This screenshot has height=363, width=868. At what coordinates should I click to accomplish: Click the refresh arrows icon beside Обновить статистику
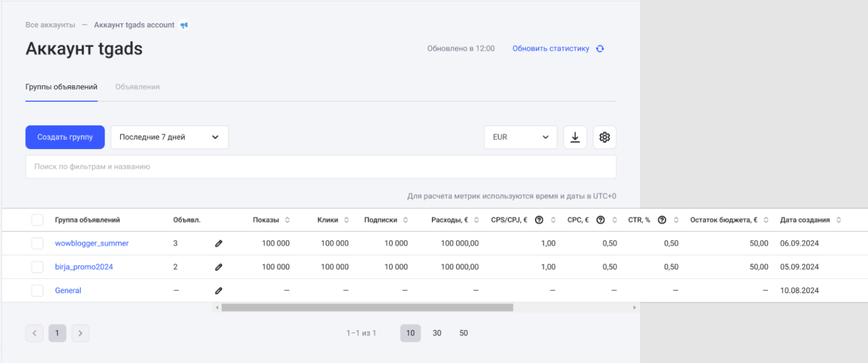pyautogui.click(x=600, y=48)
